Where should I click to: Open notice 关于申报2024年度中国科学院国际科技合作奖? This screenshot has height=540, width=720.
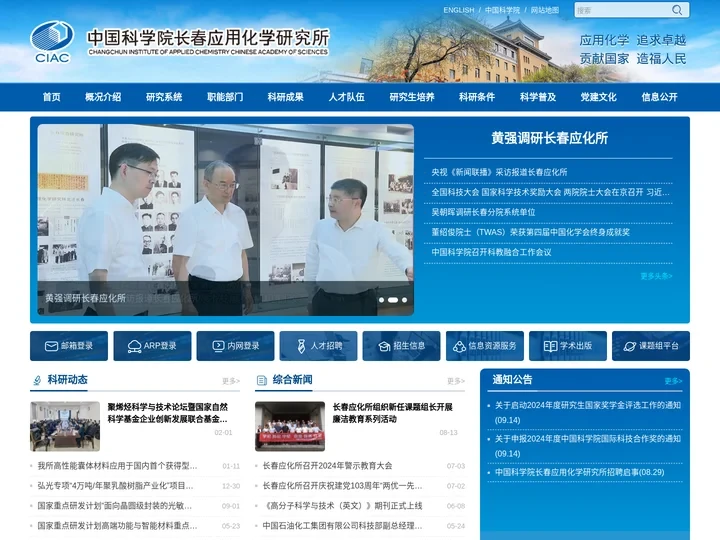588,446
